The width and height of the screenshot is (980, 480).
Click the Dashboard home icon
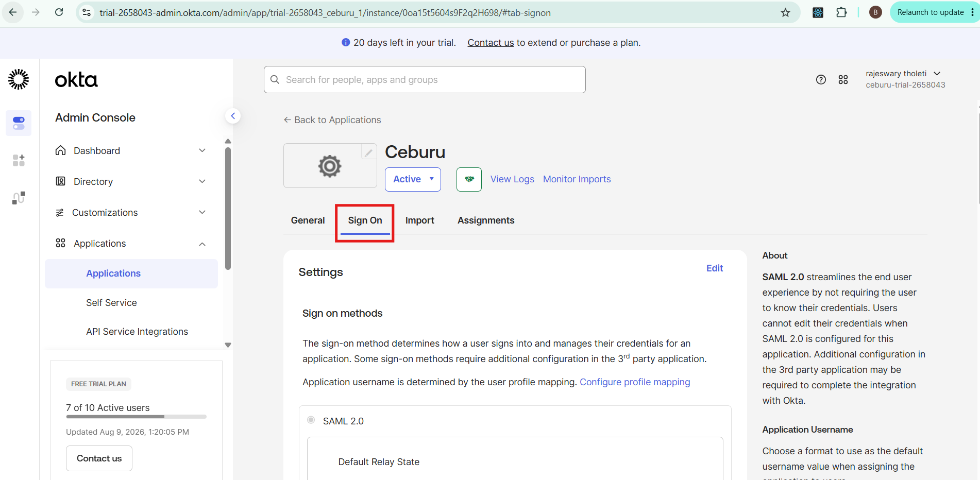[x=61, y=150]
